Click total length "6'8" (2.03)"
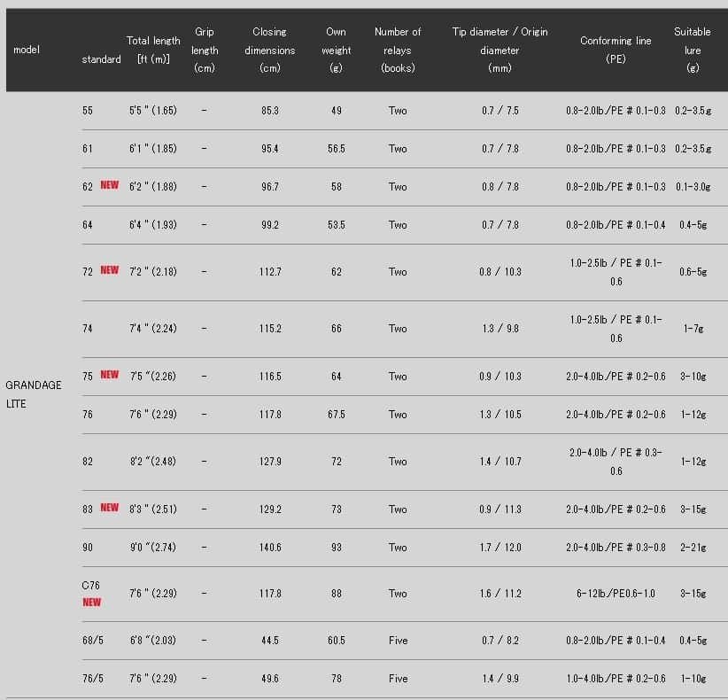728x700 pixels. click(153, 640)
